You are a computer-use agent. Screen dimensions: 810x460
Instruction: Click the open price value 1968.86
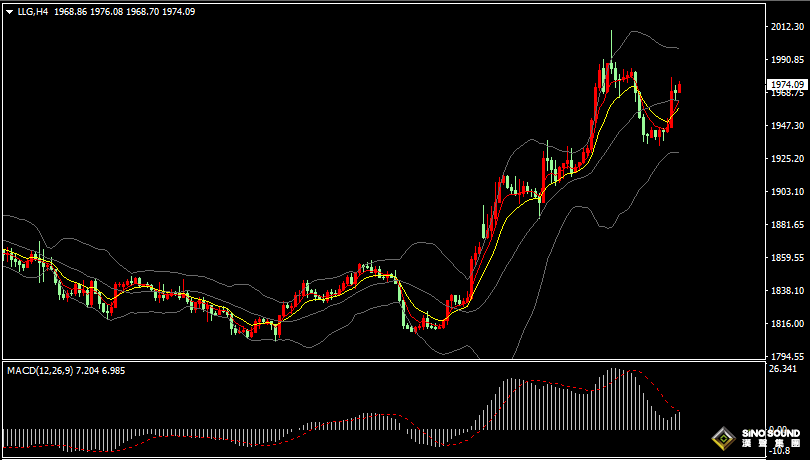[x=70, y=12]
